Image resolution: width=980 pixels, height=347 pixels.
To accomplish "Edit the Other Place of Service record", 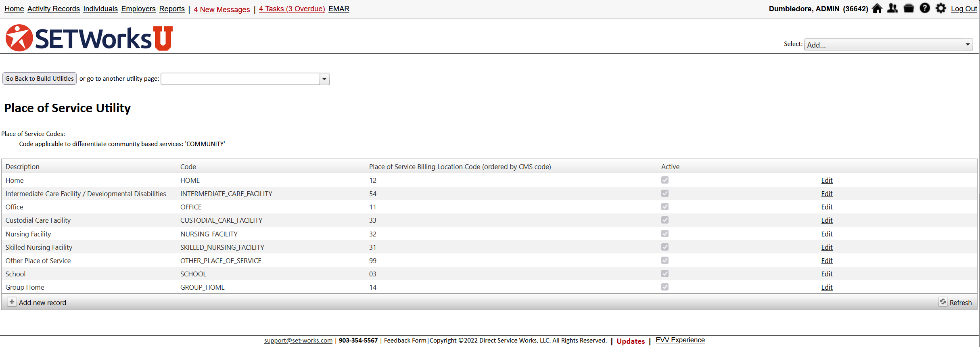I will 827,261.
